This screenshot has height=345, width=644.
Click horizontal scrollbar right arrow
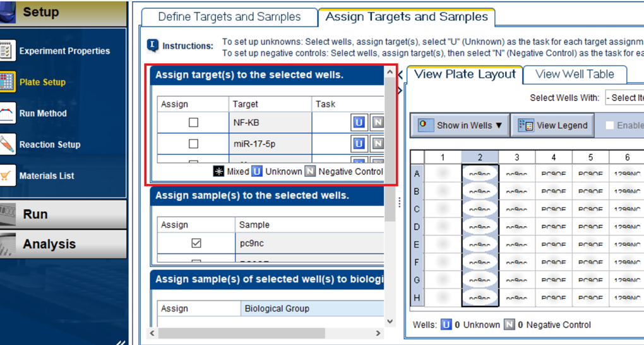coord(378,332)
